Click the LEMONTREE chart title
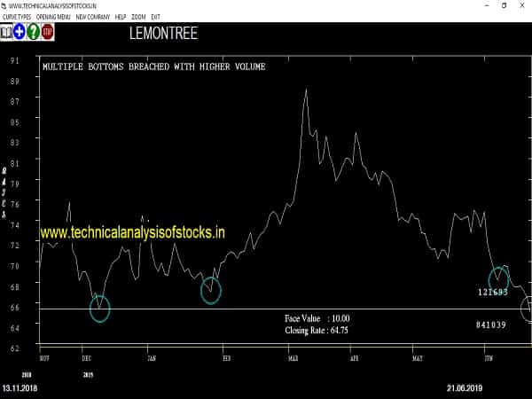 click(162, 34)
